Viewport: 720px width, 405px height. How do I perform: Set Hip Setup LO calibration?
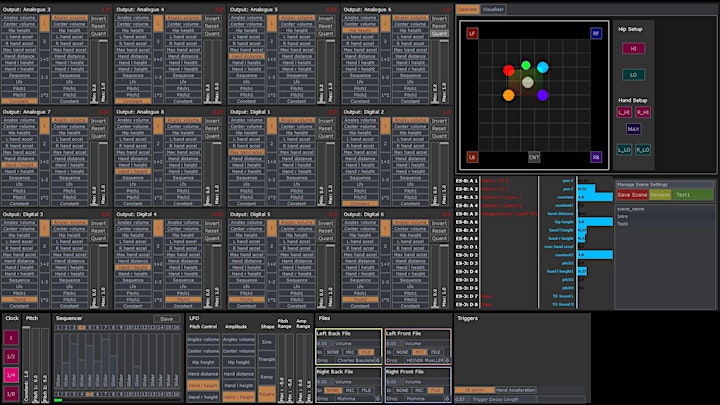[633, 74]
